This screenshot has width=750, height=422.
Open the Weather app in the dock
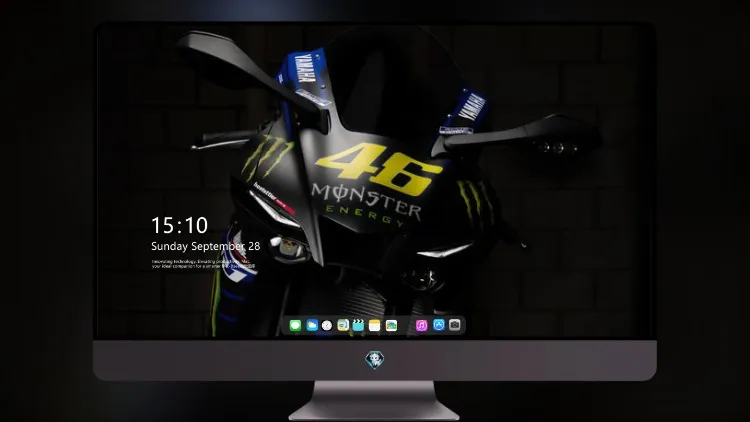point(312,325)
